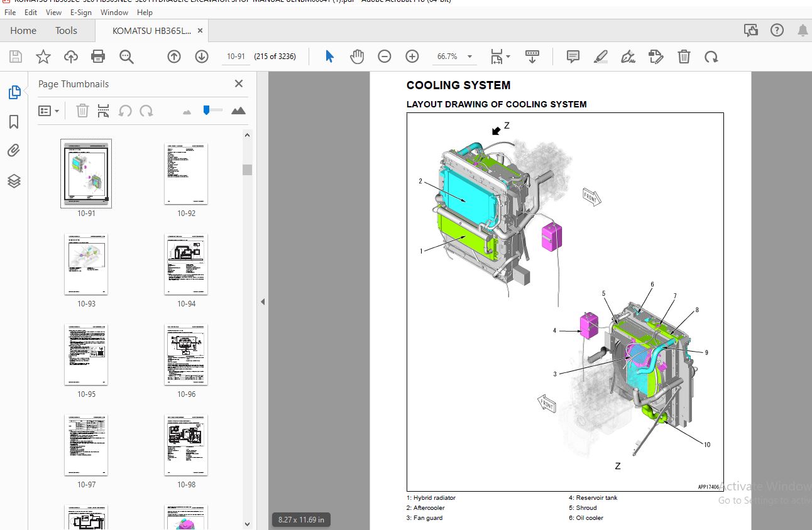Open the fit page options icon
This screenshot has height=530, width=812.
pos(500,57)
